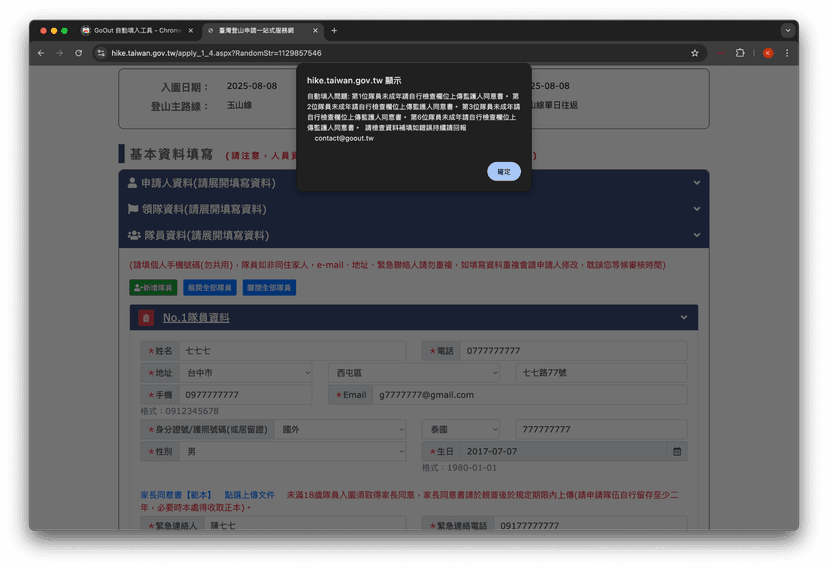Click the site info icon in address bar

click(101, 53)
